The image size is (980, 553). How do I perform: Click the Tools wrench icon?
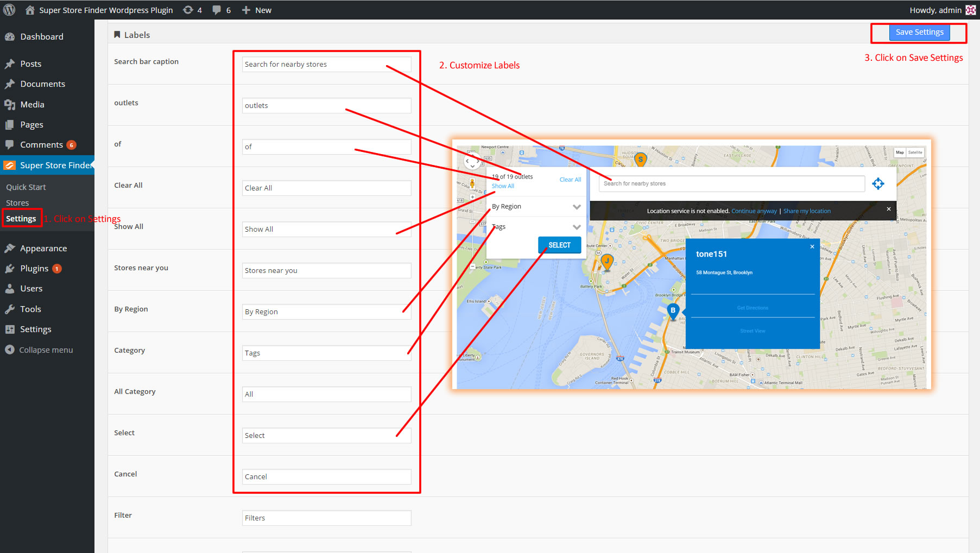pos(10,309)
